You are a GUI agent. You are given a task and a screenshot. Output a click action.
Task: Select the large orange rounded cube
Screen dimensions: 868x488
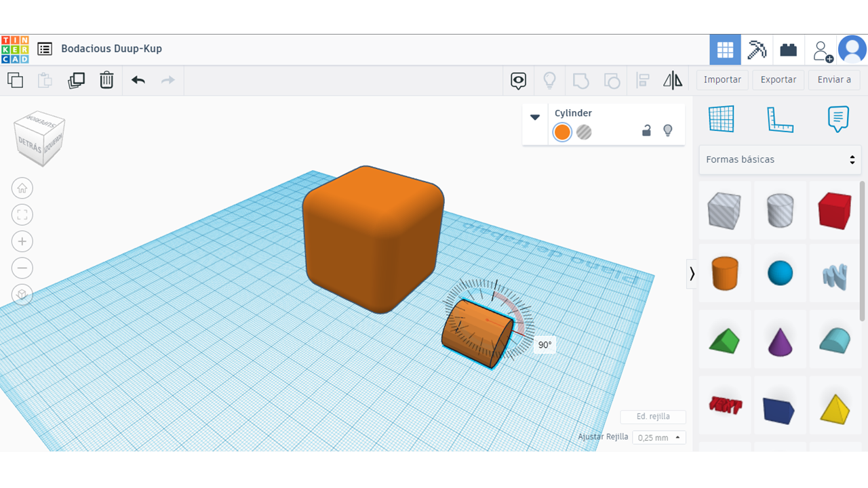coord(374,239)
